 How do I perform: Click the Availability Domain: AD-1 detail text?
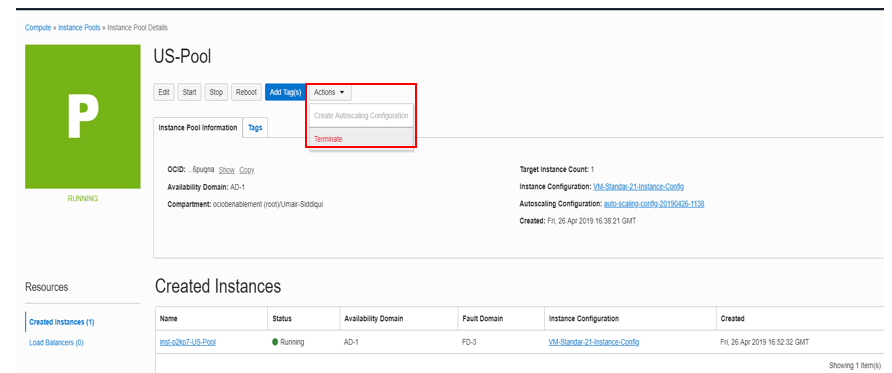pyautogui.click(x=206, y=186)
